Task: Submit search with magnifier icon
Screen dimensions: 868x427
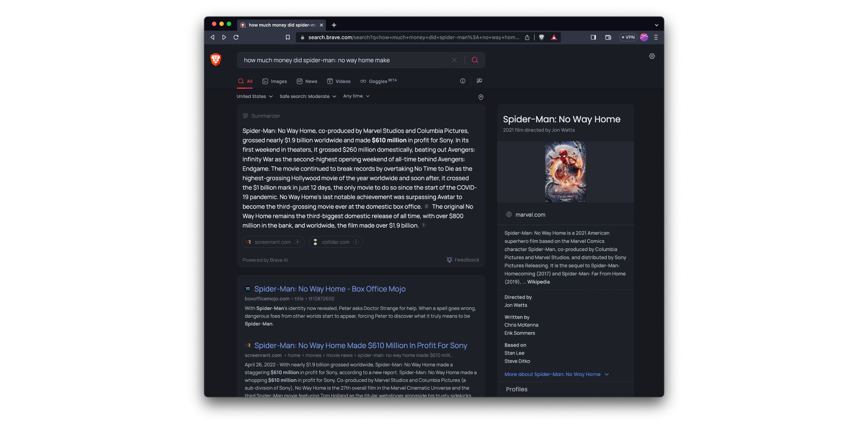Action: 475,60
